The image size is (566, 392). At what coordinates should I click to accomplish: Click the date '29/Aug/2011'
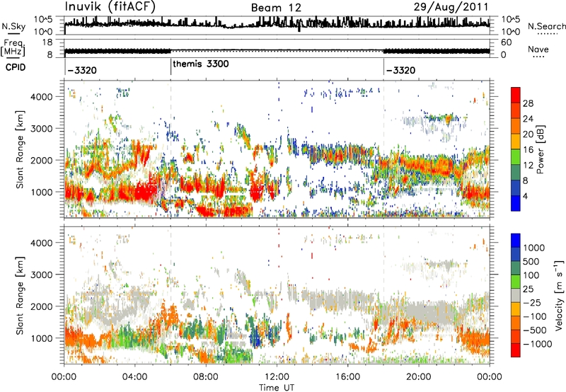pyautogui.click(x=451, y=7)
